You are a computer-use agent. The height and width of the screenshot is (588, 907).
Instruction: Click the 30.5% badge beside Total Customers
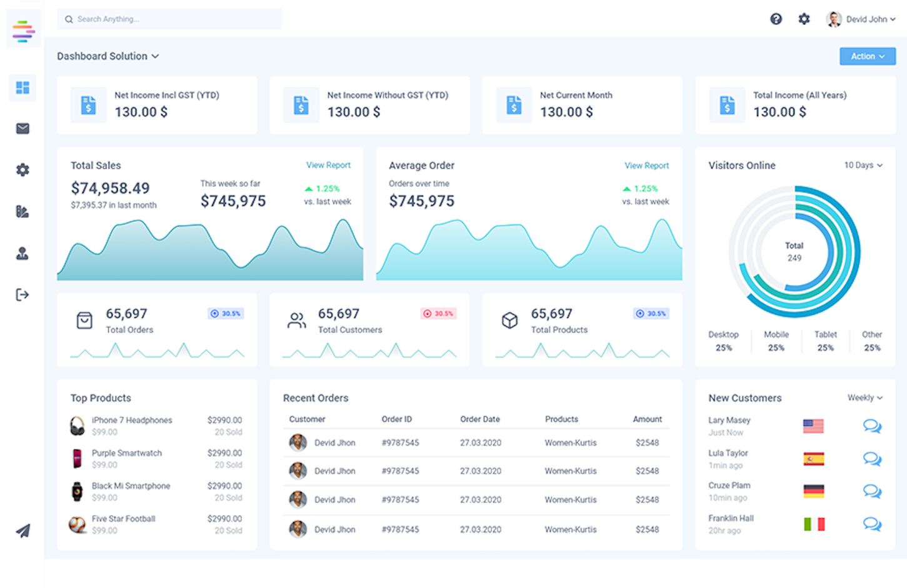(x=438, y=313)
